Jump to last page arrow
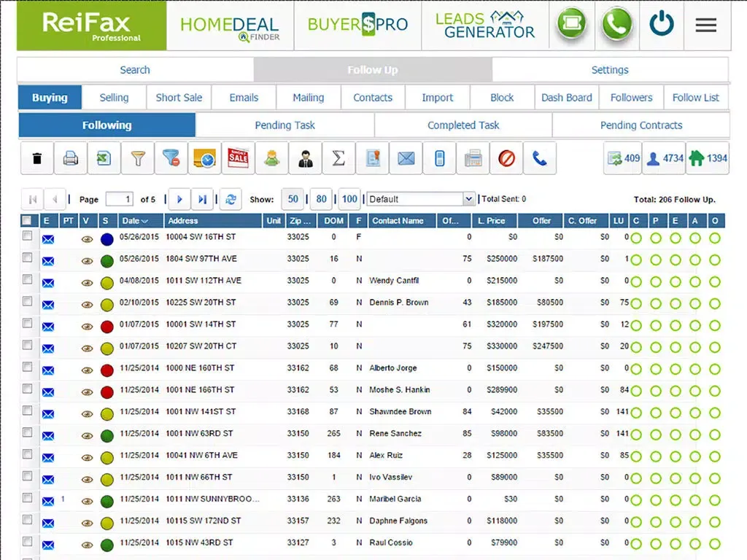This screenshot has height=560, width=747. pos(203,199)
